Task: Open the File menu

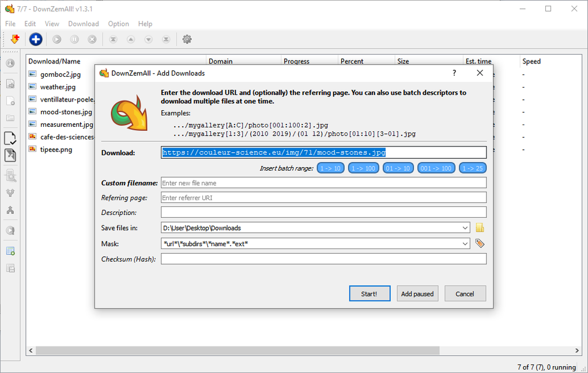Action: pos(10,24)
